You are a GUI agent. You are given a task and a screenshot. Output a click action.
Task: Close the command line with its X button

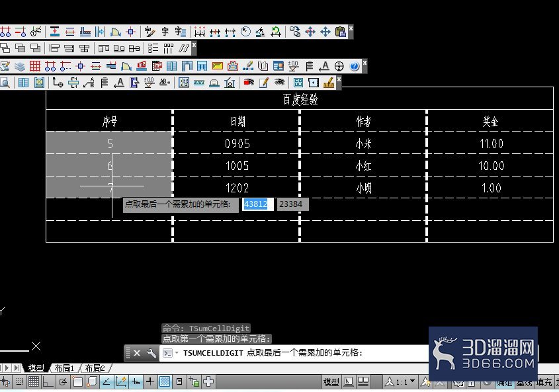(137, 353)
